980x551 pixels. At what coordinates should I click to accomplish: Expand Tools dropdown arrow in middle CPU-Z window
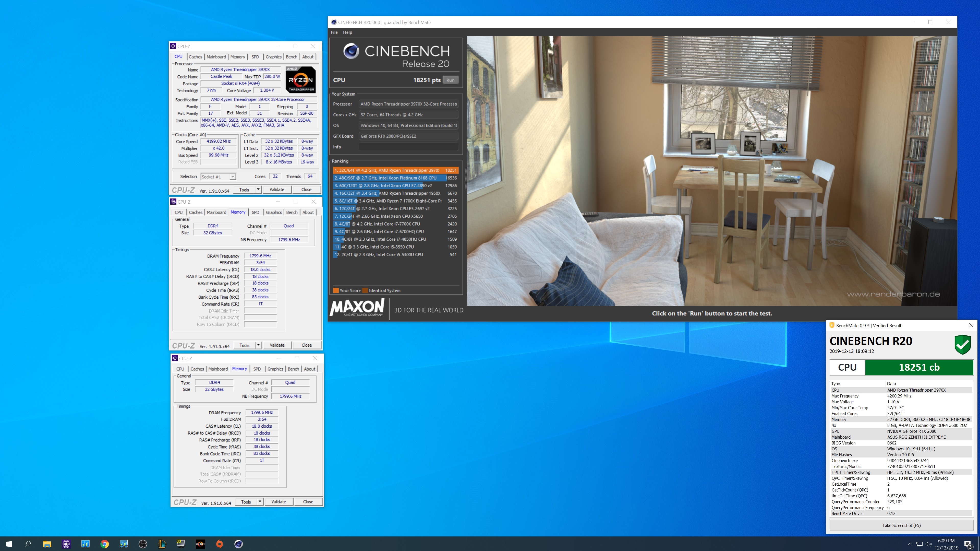click(258, 345)
